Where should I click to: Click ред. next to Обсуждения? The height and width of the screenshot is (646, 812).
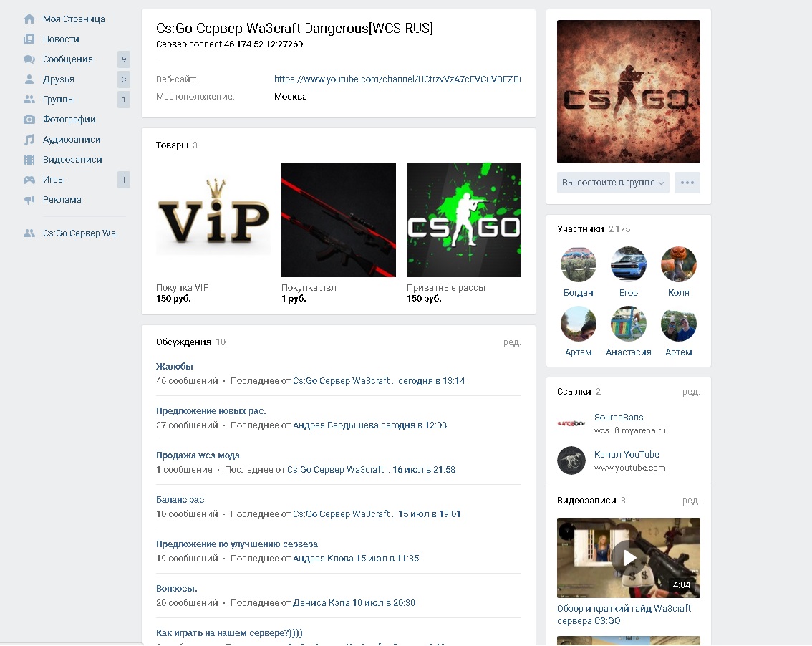click(512, 342)
